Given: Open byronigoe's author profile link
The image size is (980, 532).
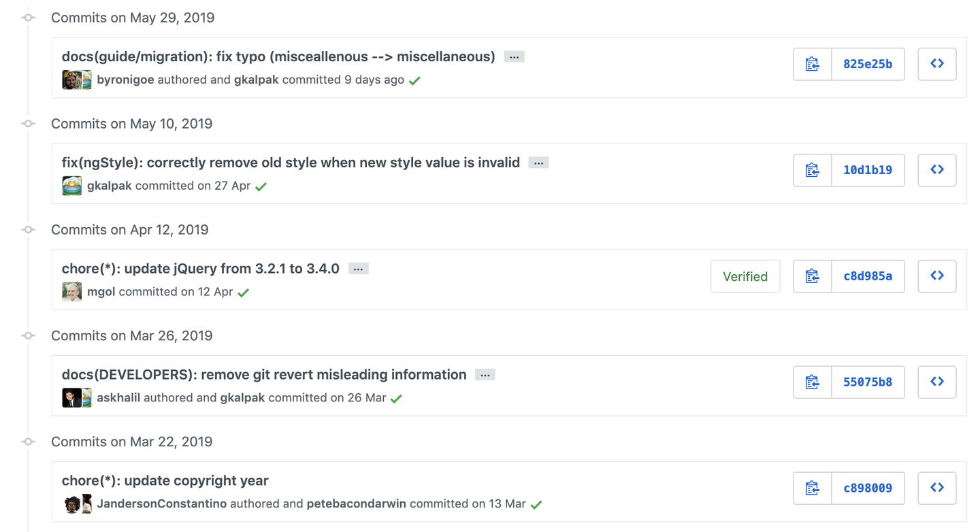Looking at the screenshot, I should [x=125, y=80].
